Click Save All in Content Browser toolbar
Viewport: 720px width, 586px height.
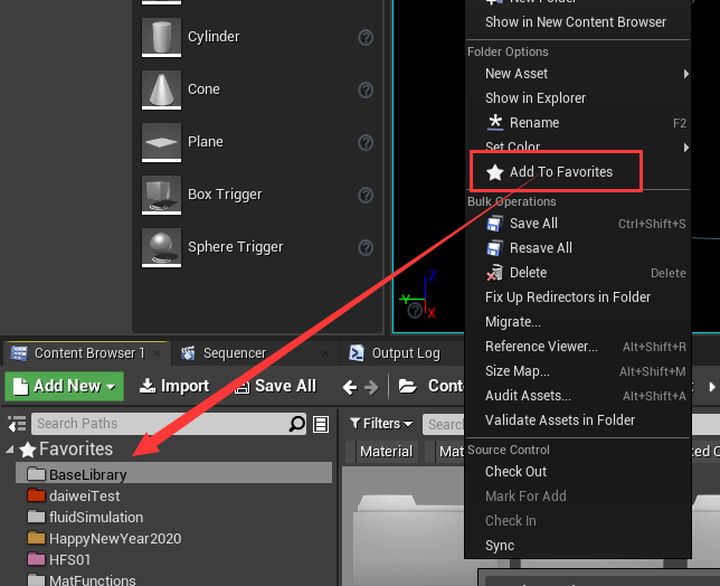tap(275, 386)
